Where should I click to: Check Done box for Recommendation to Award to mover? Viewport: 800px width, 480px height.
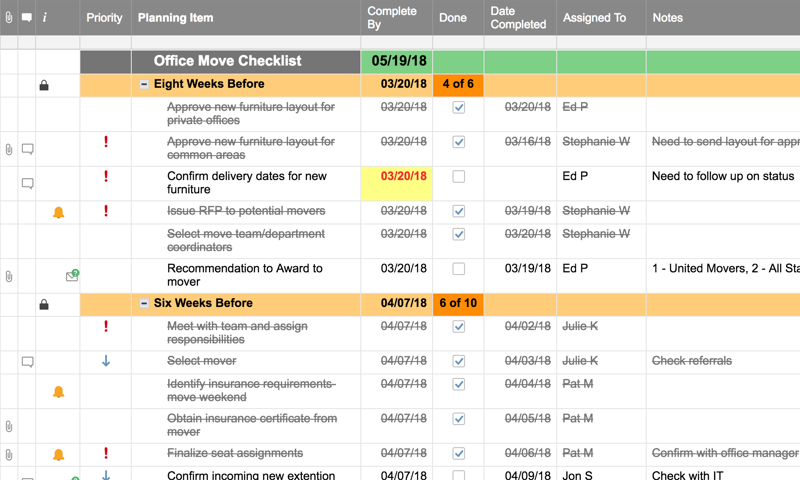tap(458, 269)
